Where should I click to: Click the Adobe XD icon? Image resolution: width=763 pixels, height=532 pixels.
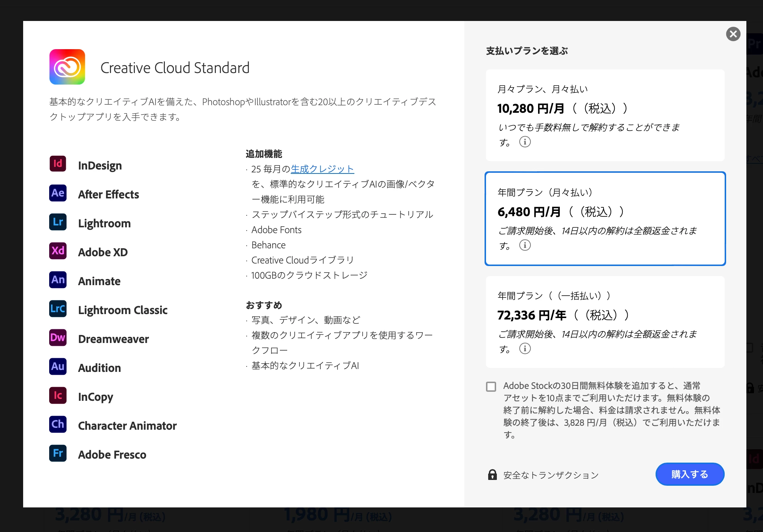58,251
